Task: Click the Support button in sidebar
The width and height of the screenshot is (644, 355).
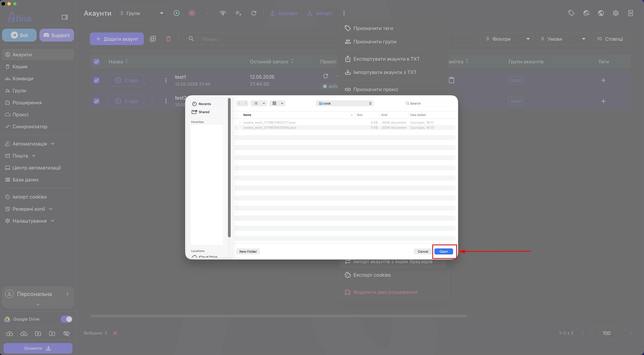Action: click(x=57, y=35)
